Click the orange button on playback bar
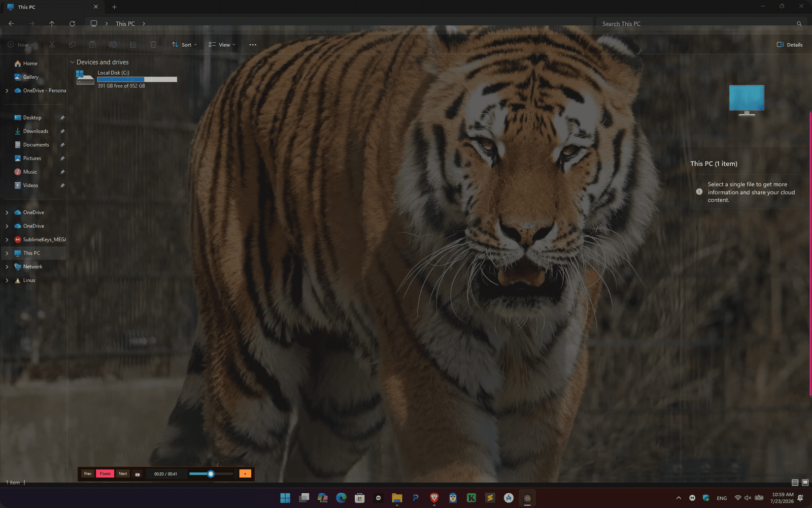This screenshot has height=508, width=812. [x=245, y=474]
